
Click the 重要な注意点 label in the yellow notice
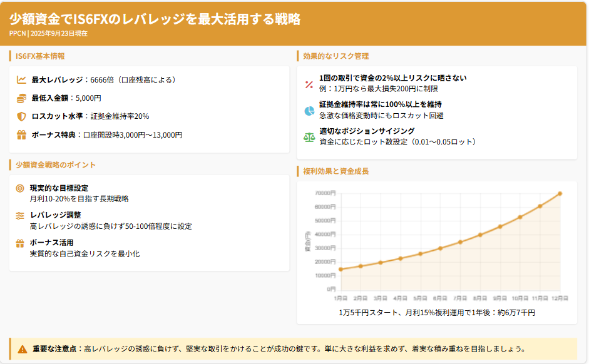(x=54, y=349)
